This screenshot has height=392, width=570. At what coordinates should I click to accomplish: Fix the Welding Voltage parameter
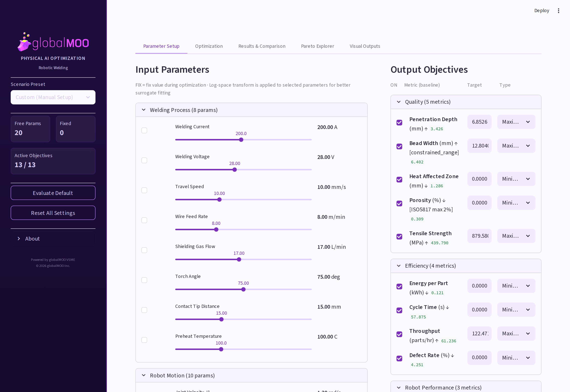tap(144, 160)
